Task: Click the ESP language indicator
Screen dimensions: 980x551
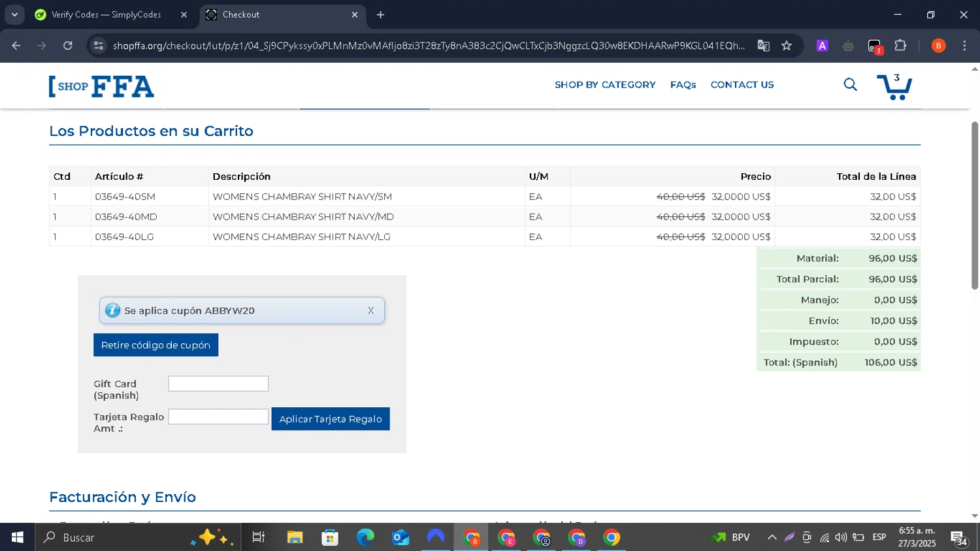Action: (x=879, y=537)
